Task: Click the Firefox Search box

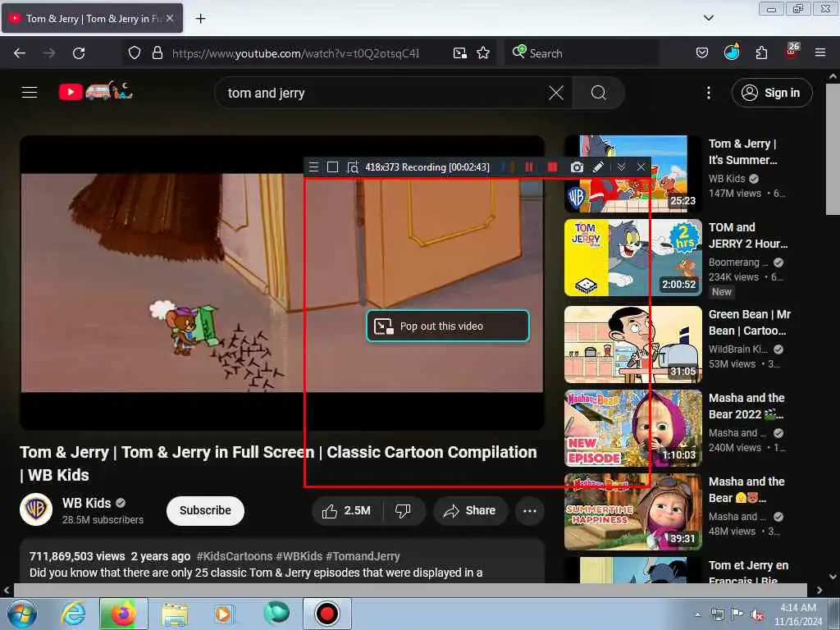Action: (x=582, y=53)
